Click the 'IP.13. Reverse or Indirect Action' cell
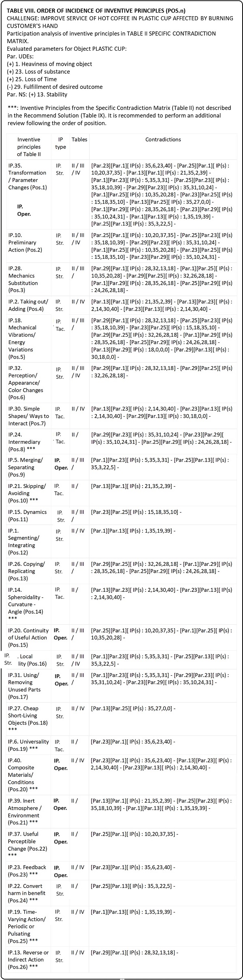 [x=28, y=959]
